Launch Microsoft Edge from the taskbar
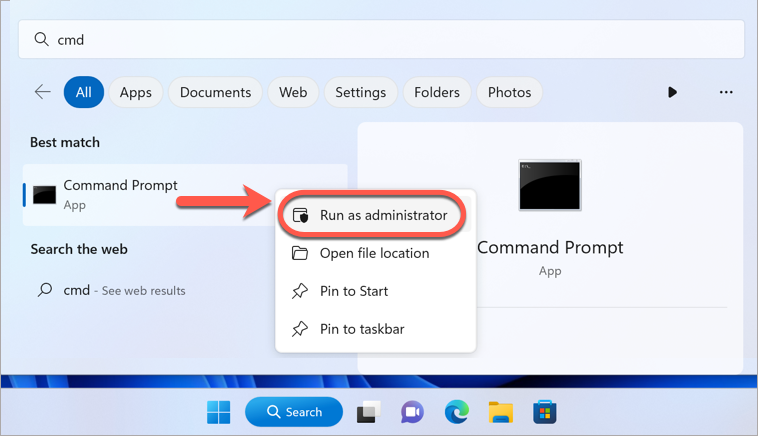This screenshot has height=436, width=758. 457,412
